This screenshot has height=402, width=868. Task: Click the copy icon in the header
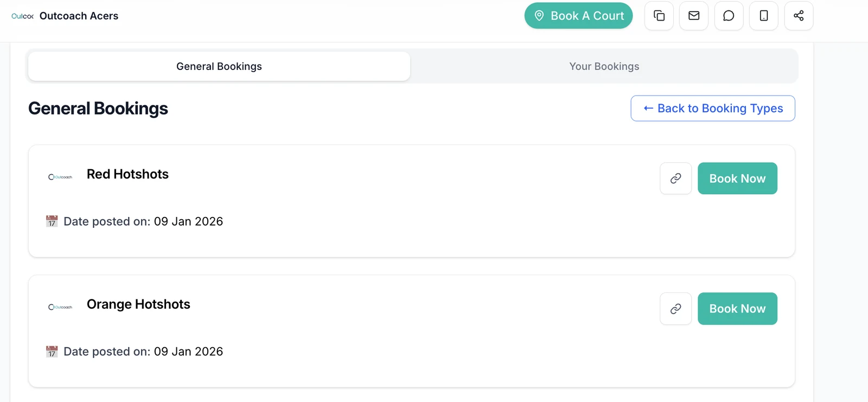click(659, 16)
